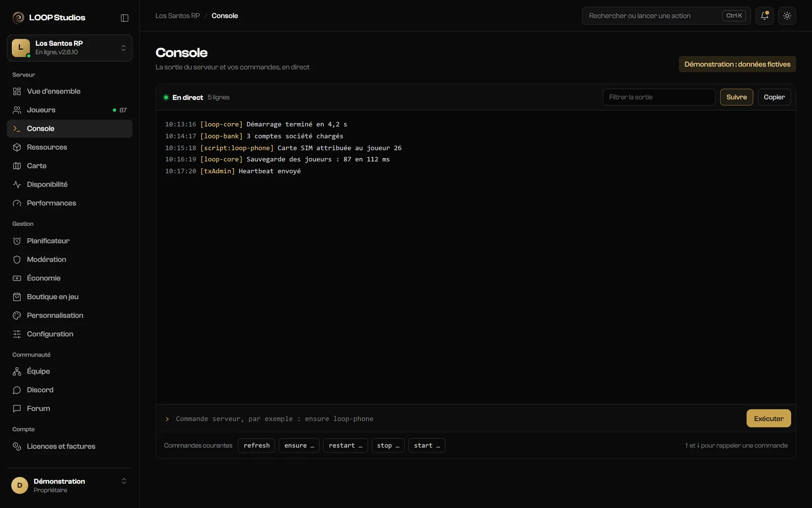The image size is (812, 508).
Task: Click the LOOP Studios logo
Action: click(49, 18)
